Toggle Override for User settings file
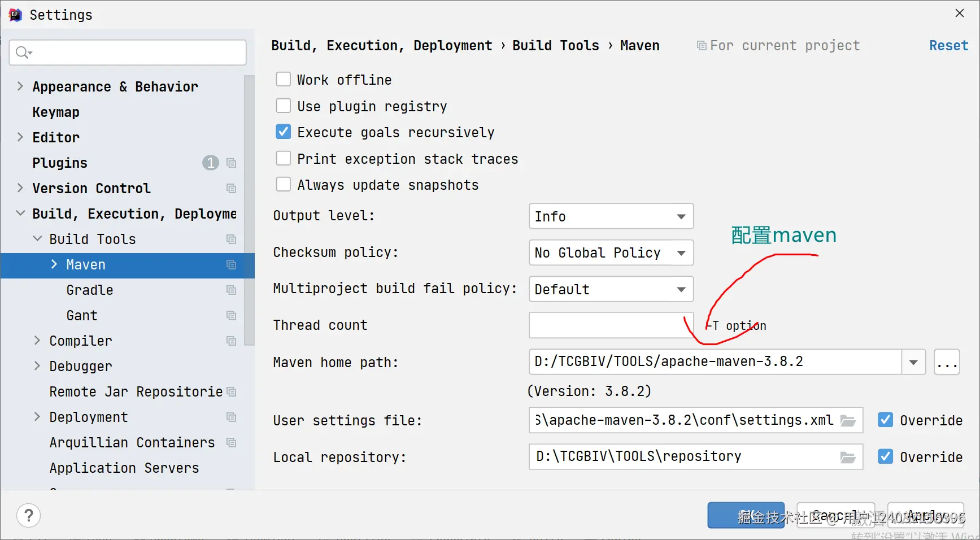The image size is (980, 540). (886, 420)
